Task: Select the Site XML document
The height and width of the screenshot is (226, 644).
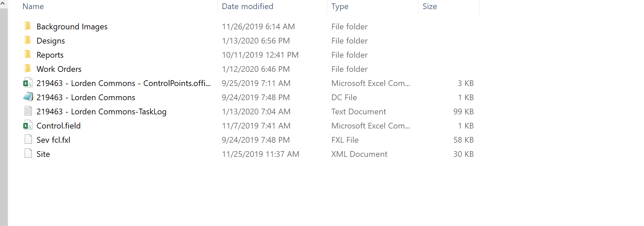Action: point(43,154)
